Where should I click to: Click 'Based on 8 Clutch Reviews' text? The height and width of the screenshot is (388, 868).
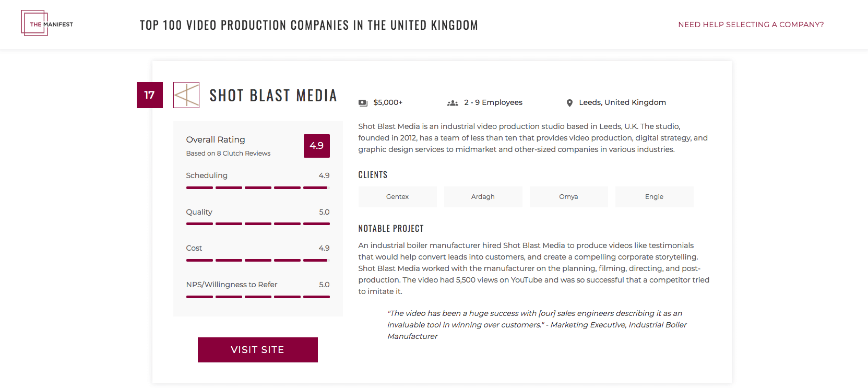point(228,154)
